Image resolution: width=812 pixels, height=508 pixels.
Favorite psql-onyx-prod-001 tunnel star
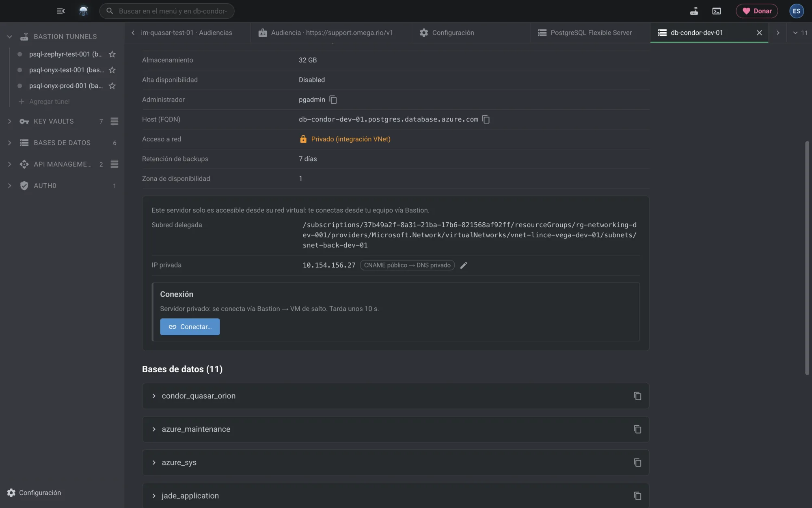click(112, 86)
